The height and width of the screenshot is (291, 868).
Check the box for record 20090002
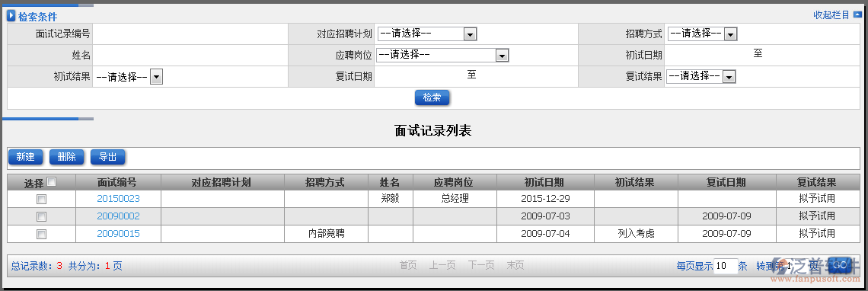coord(41,216)
